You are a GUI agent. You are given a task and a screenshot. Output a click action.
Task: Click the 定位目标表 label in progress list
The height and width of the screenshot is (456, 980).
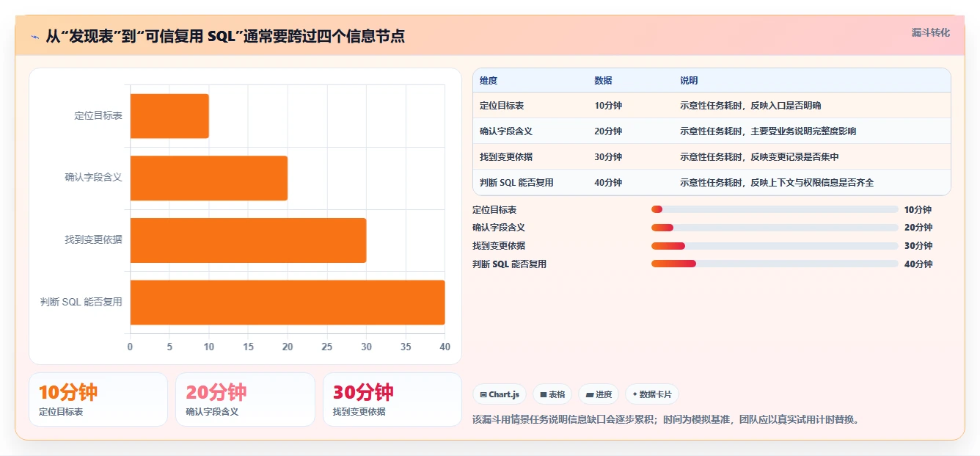click(494, 210)
